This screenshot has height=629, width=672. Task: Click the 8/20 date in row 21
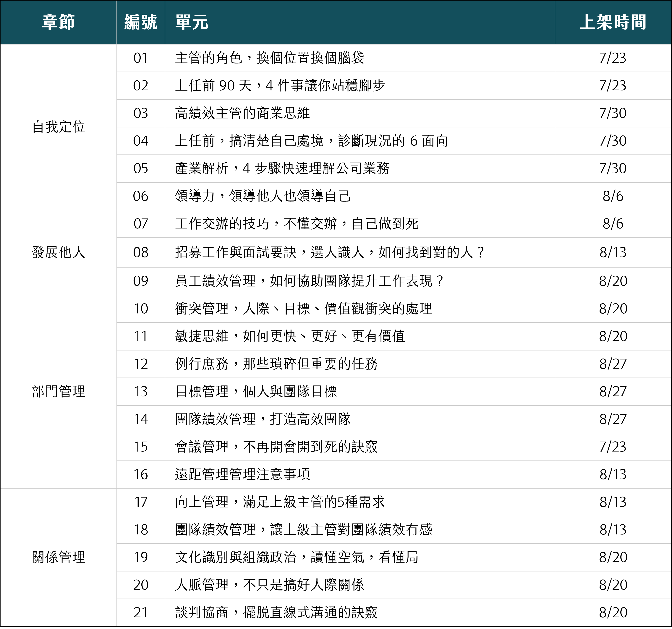pos(613,613)
